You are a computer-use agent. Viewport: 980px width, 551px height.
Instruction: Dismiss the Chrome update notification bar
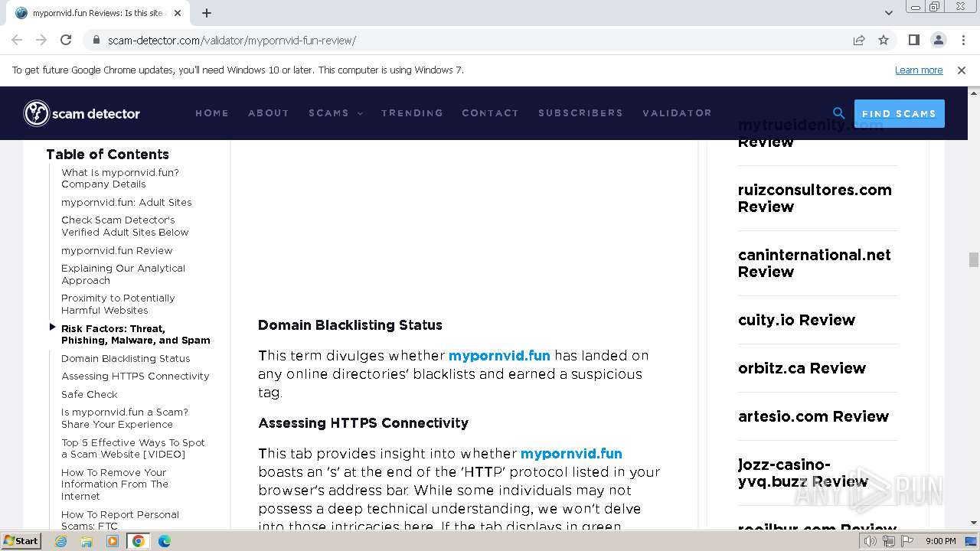(x=962, y=70)
